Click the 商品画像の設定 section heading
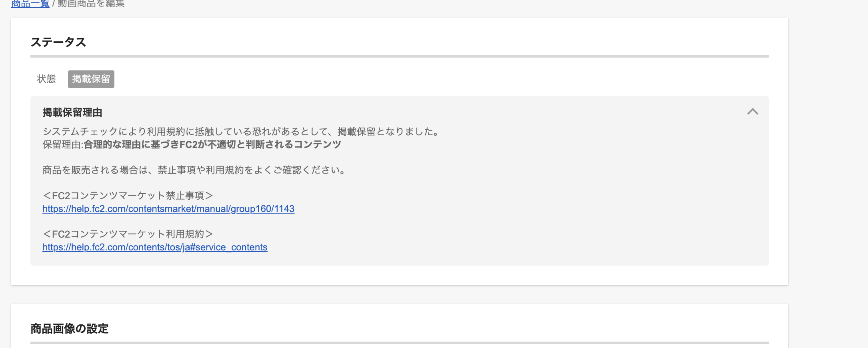The height and width of the screenshot is (348, 868). (x=70, y=329)
